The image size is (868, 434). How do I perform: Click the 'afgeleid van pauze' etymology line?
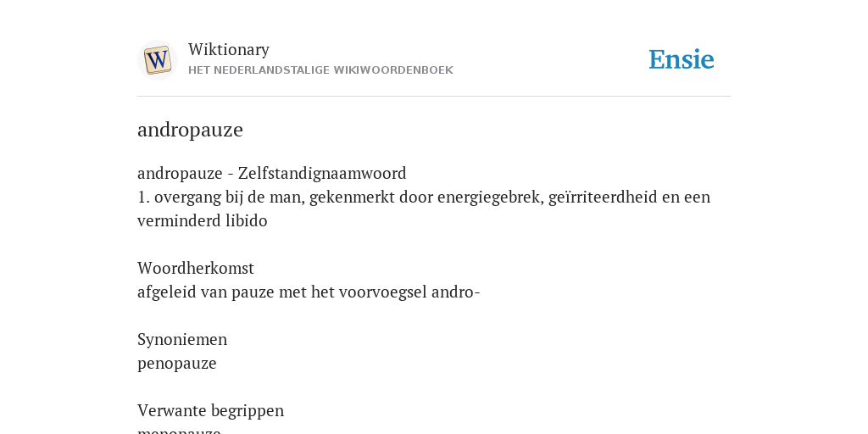[309, 292]
